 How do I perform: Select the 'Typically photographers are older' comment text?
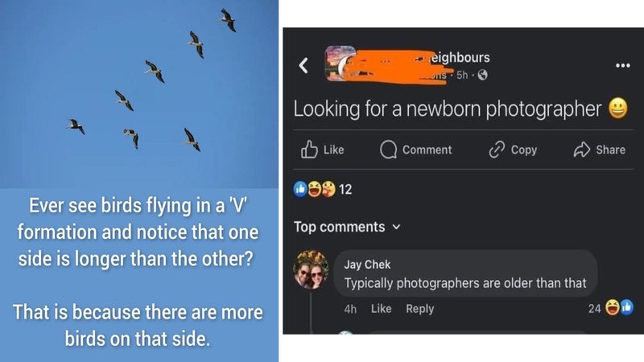point(465,283)
